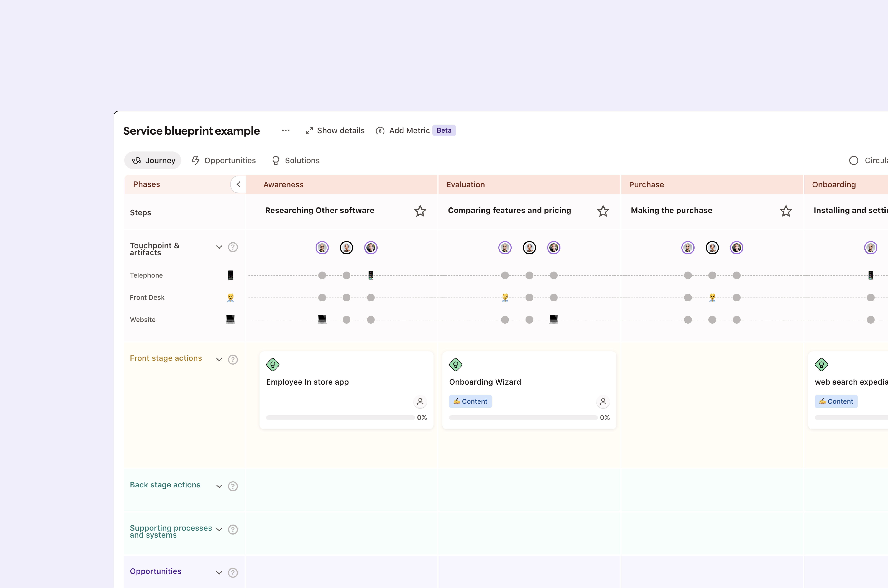Open the three-dot more options menu
Screen dimensions: 888x588
(286, 130)
